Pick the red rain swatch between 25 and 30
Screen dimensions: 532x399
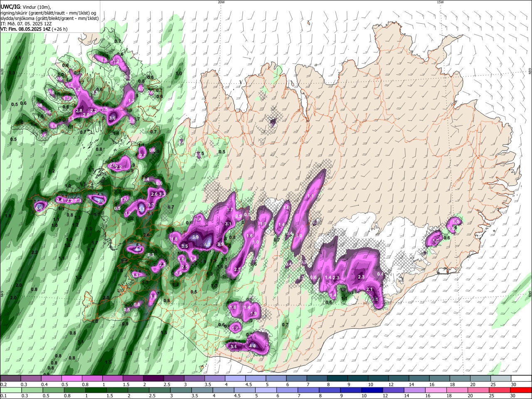(500, 390)
